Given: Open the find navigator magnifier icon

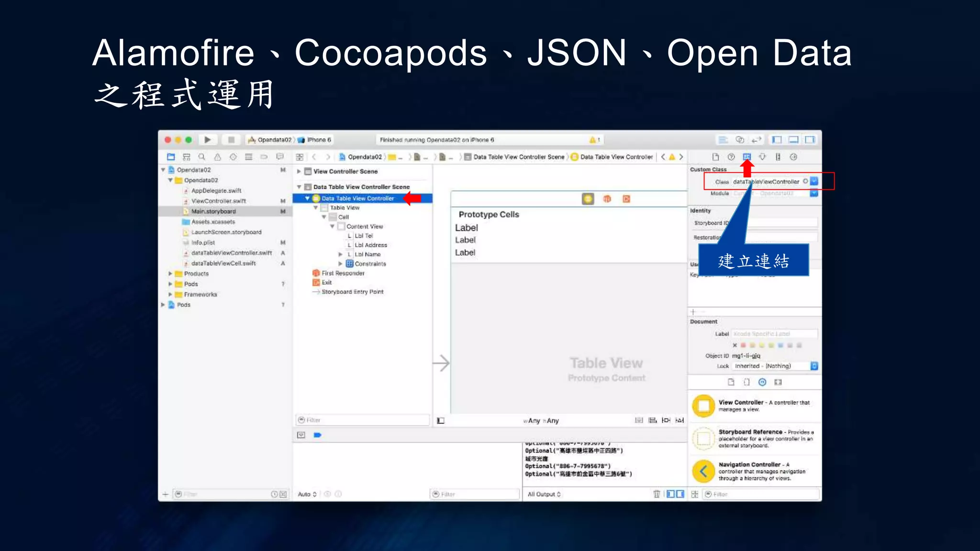Looking at the screenshot, I should [202, 157].
